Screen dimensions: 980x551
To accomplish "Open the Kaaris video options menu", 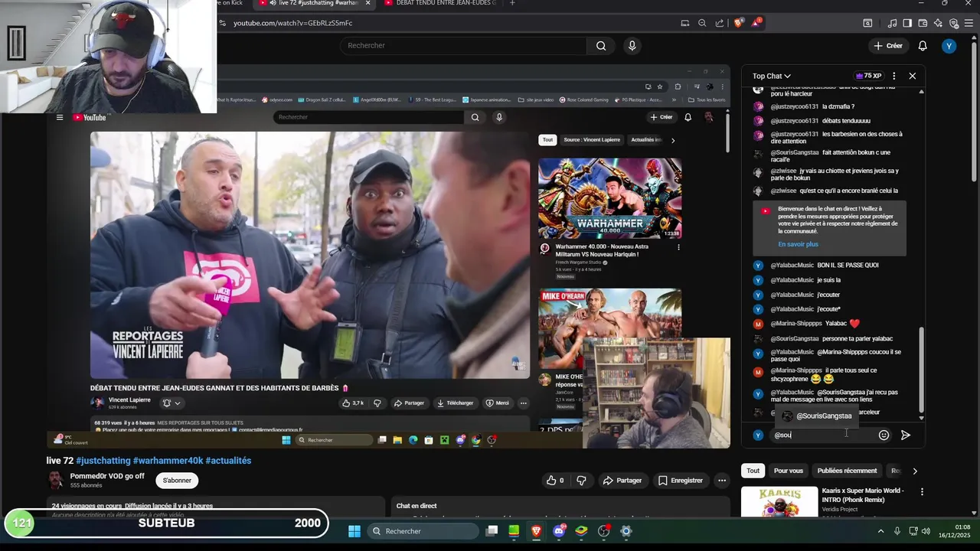I will [x=922, y=491].
